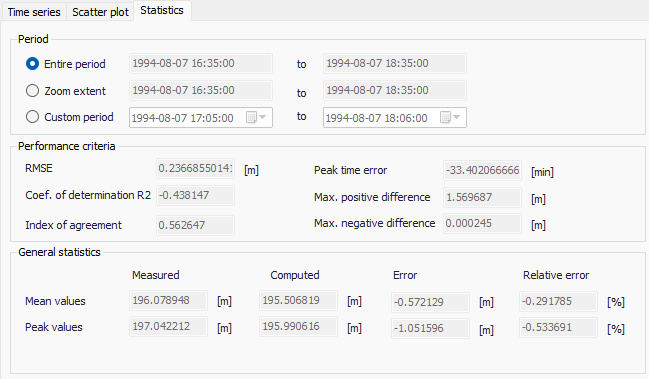
Task: Click the Coef. of determination R2 label
Action: (x=88, y=195)
